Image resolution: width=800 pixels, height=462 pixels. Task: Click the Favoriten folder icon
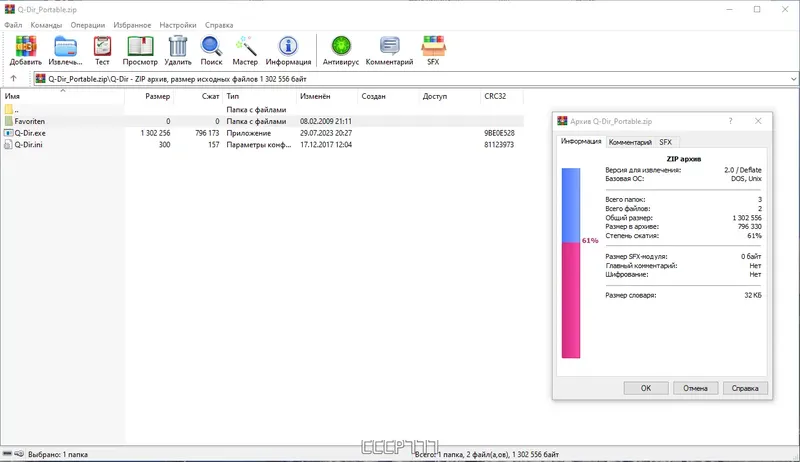coord(9,121)
